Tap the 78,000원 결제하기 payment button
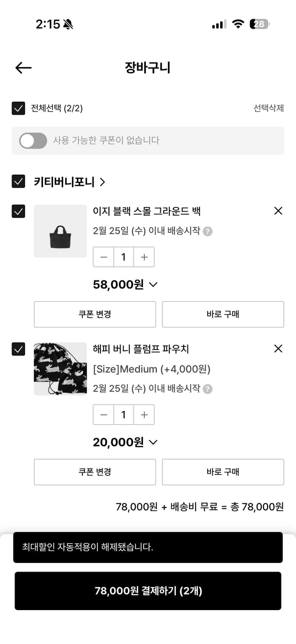Screen dimensions: 296x644 tap(148, 591)
